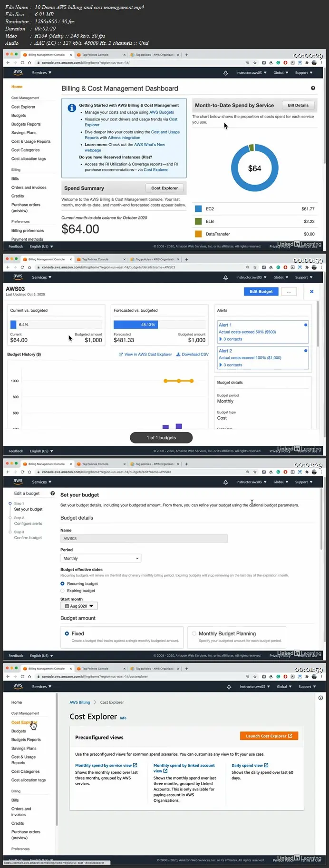This screenshot has height=868, width=329.
Task: Click the Launch Cost Explorer button
Action: coord(269,736)
